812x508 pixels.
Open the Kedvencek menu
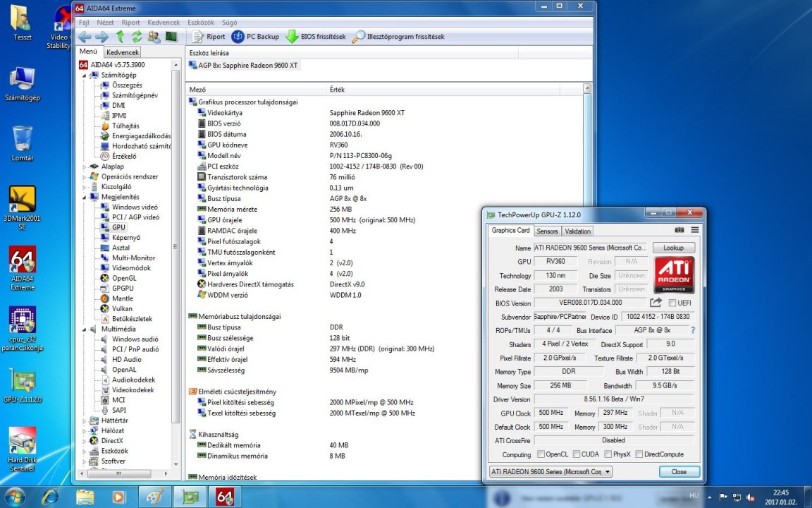coord(164,23)
